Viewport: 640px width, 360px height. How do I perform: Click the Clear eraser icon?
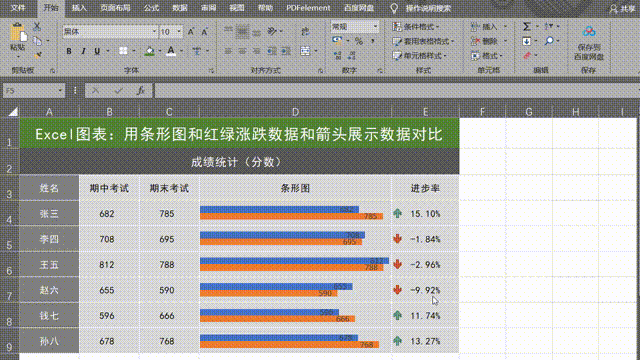tap(527, 55)
